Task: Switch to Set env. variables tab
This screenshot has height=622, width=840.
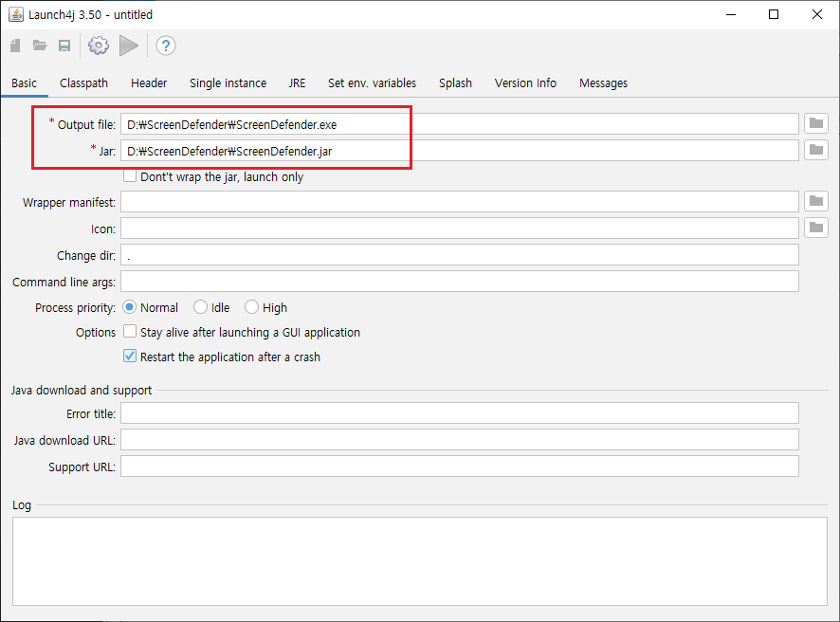Action: pyautogui.click(x=372, y=83)
